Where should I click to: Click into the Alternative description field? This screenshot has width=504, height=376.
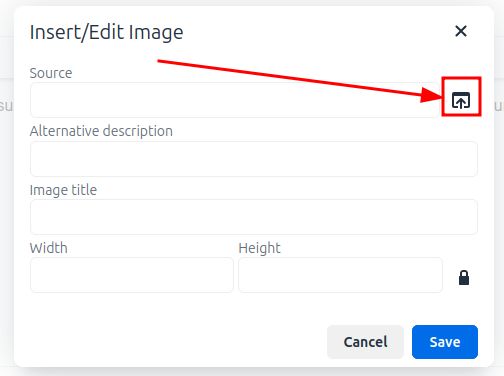click(x=254, y=159)
